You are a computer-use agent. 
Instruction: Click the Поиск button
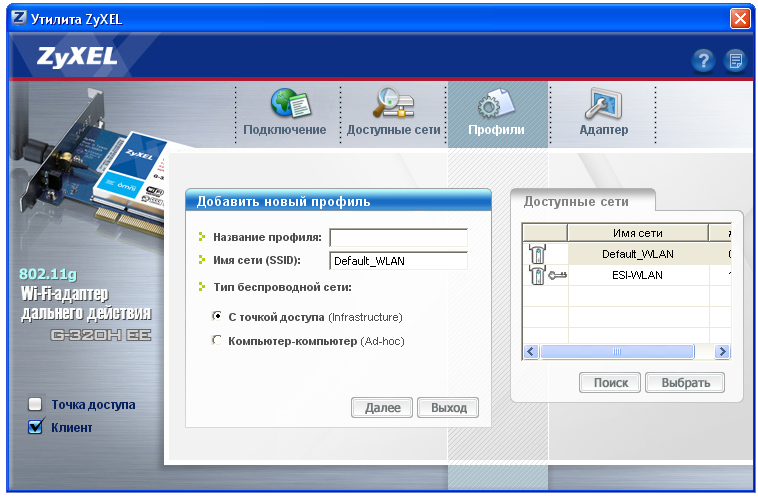pos(610,382)
